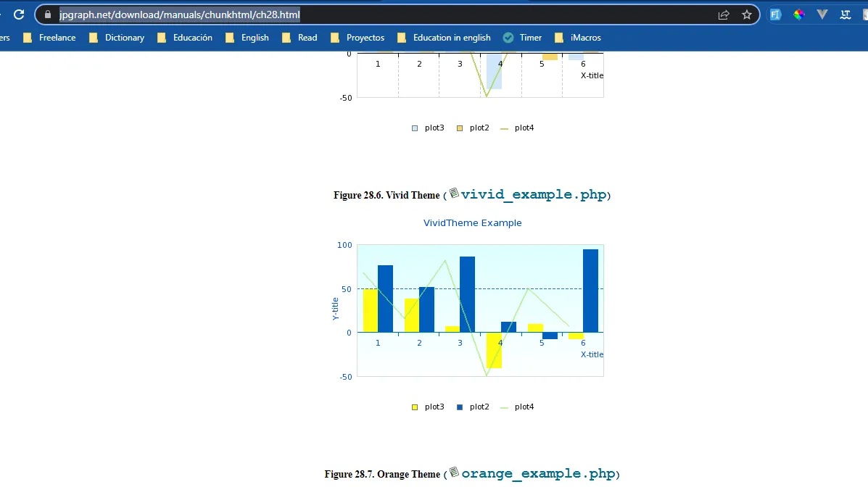
Task: Click the Figure 28.6. Vivid Theme caption
Action: (387, 195)
